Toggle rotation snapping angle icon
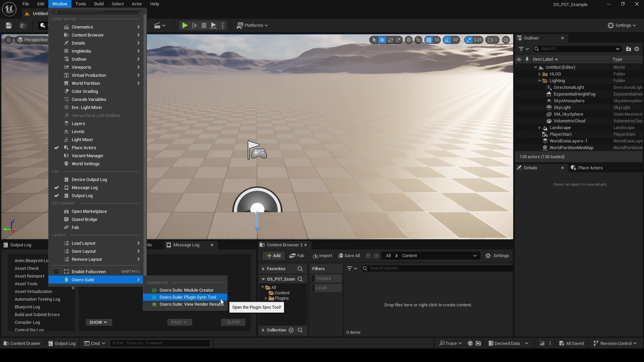This screenshot has height=362, width=644. click(447, 40)
